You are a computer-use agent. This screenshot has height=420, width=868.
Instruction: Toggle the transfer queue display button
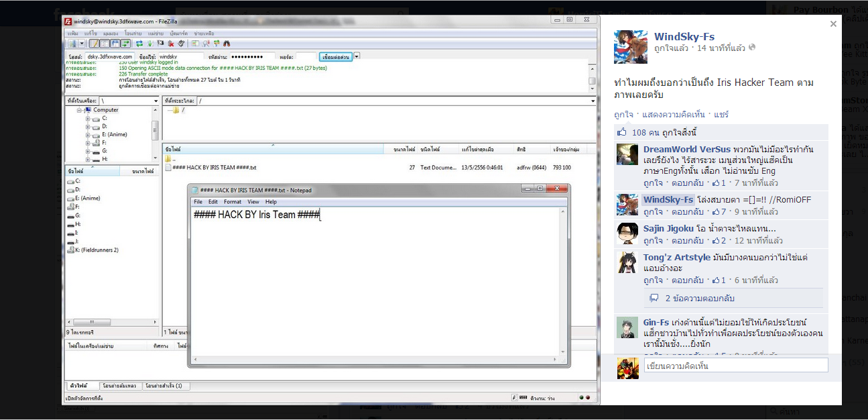(x=125, y=44)
